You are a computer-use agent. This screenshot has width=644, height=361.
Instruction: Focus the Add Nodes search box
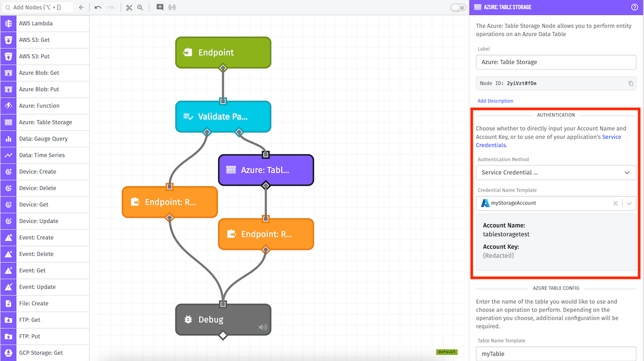[37, 8]
